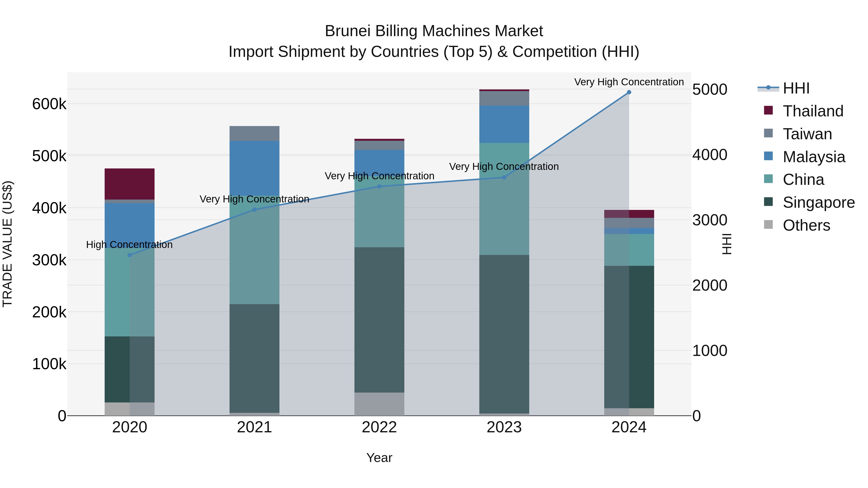Click the 3000 HHI axis tick label
This screenshot has width=868, height=488.
click(x=710, y=220)
